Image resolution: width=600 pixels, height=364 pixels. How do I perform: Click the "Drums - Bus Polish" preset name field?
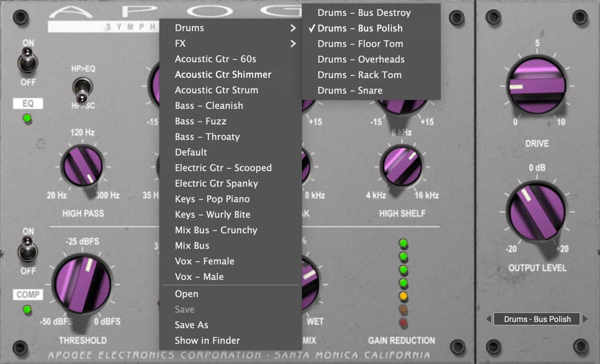536,318
